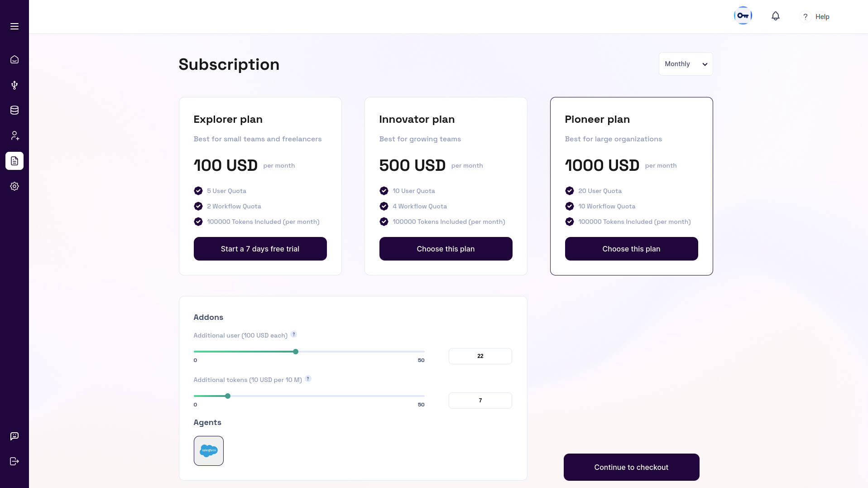The image size is (868, 488).
Task: Start a 7 days free trial
Action: coord(260,249)
